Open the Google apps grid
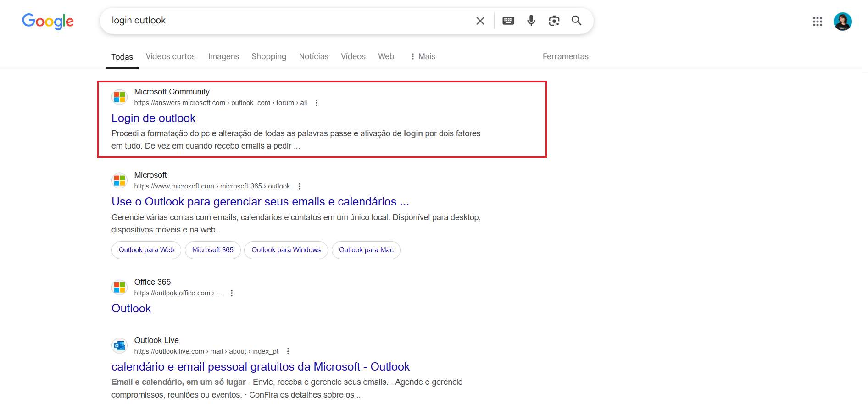 818,22
